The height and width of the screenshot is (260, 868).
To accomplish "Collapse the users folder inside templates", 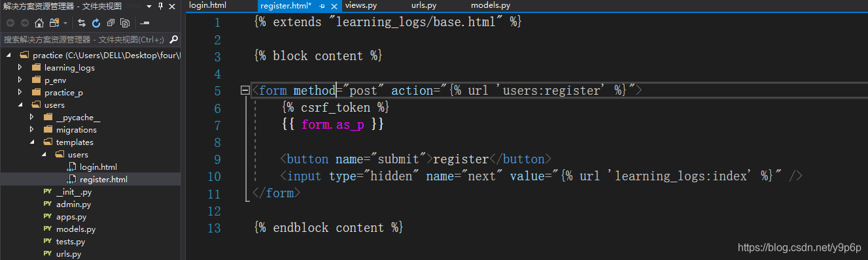I will 44,154.
